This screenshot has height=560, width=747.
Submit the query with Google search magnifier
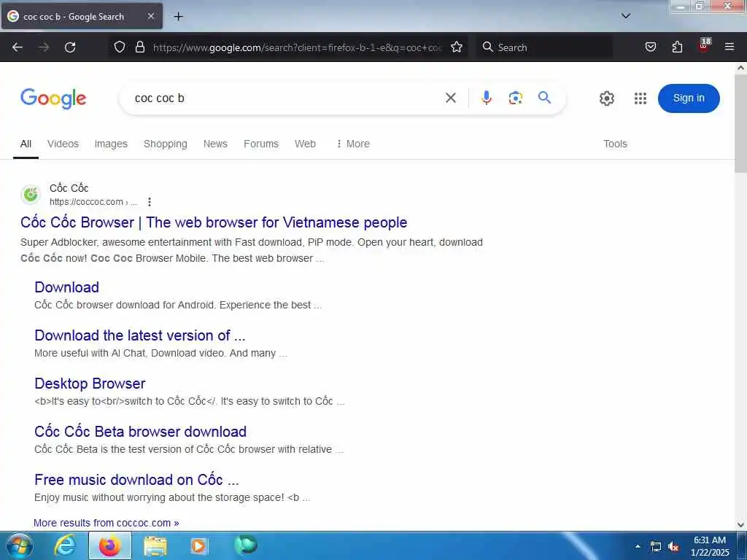tap(544, 98)
